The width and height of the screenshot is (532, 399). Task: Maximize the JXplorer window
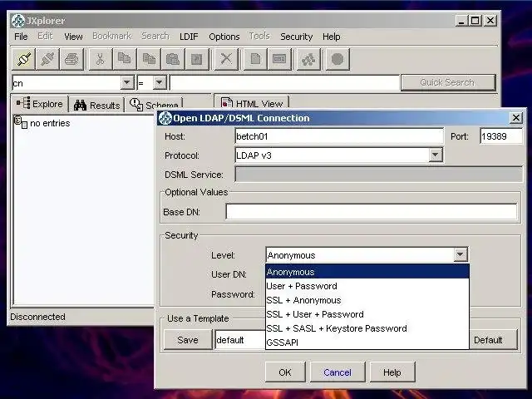(x=475, y=21)
